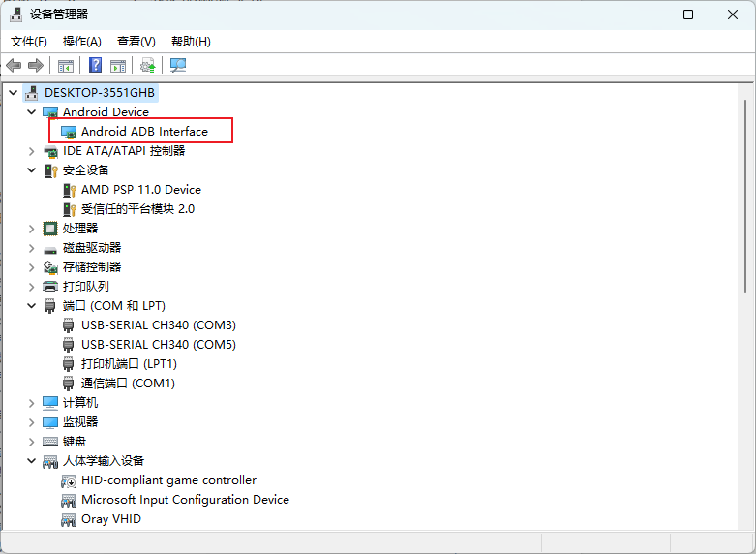Click the HID-compliant game controller icon
The image size is (756, 554).
coord(69,481)
